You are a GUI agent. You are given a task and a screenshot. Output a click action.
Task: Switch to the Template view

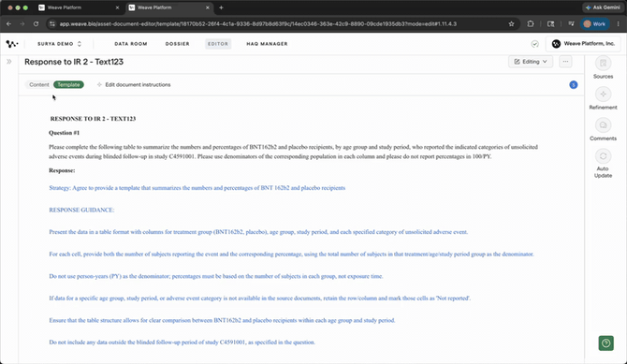tap(68, 85)
